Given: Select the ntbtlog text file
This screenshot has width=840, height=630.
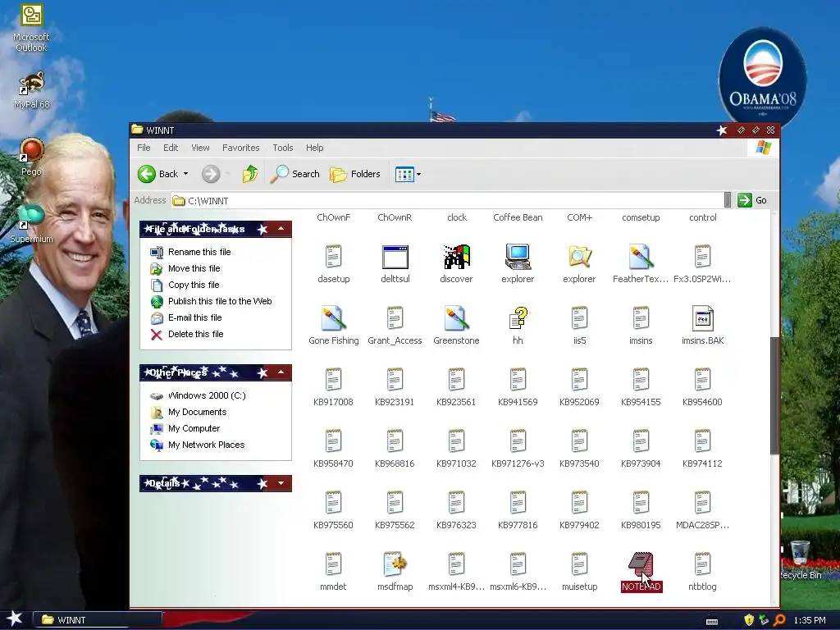Looking at the screenshot, I should click(702, 572).
